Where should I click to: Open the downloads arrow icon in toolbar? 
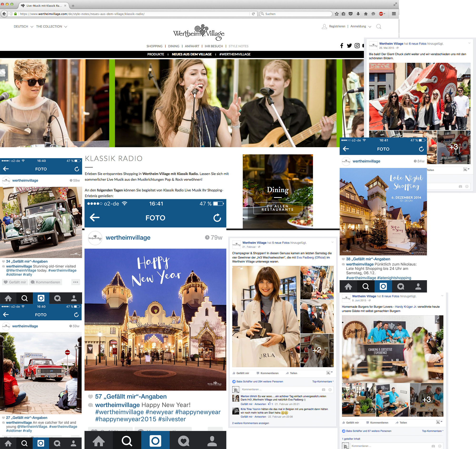(358, 14)
